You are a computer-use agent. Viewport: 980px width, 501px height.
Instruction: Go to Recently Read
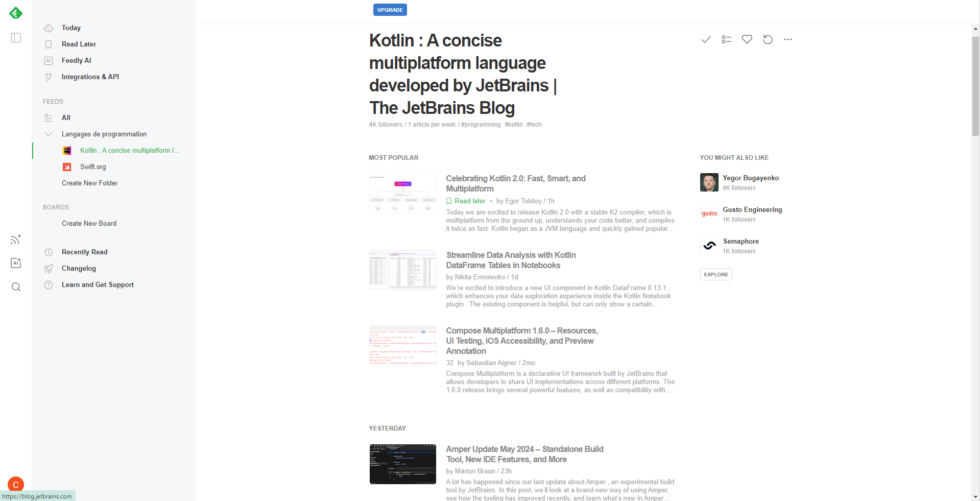point(84,252)
